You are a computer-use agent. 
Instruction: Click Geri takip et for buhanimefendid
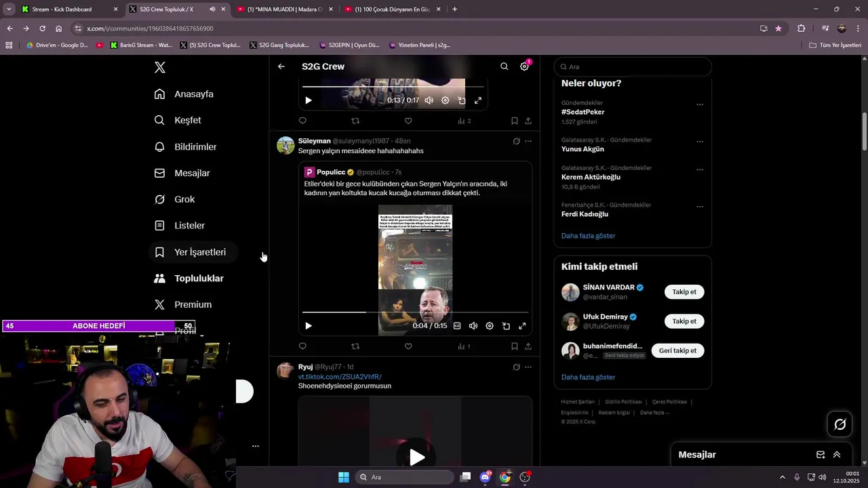point(677,350)
